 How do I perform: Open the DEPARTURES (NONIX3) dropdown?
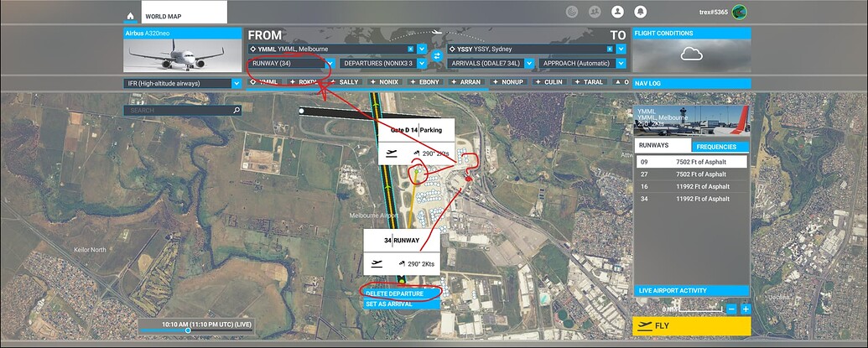click(x=424, y=63)
